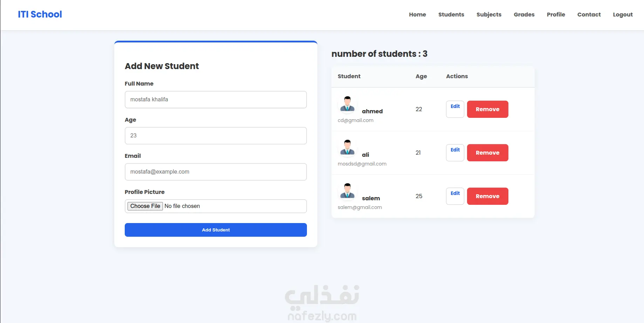Select the Age input field
Screen dimensions: 644x323
pyautogui.click(x=216, y=136)
